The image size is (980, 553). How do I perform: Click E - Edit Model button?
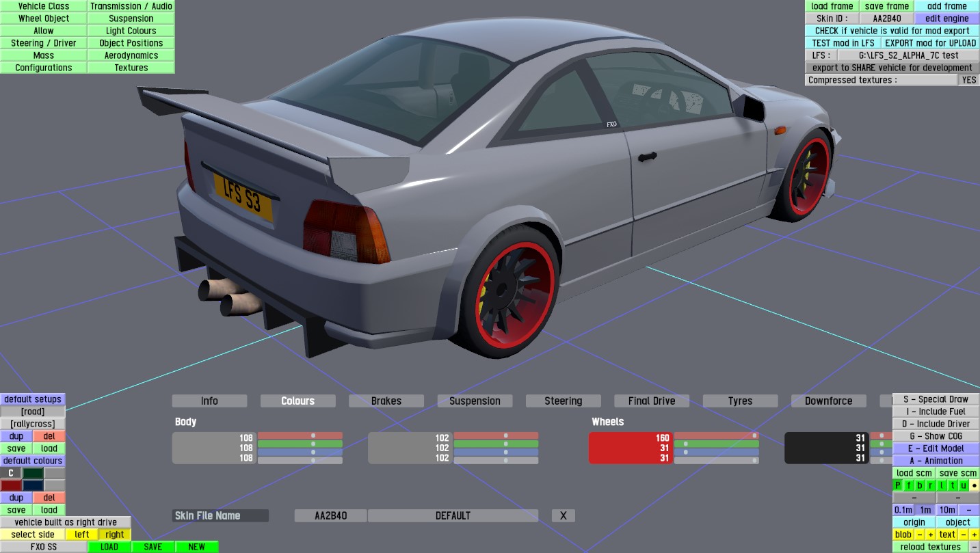click(x=936, y=448)
